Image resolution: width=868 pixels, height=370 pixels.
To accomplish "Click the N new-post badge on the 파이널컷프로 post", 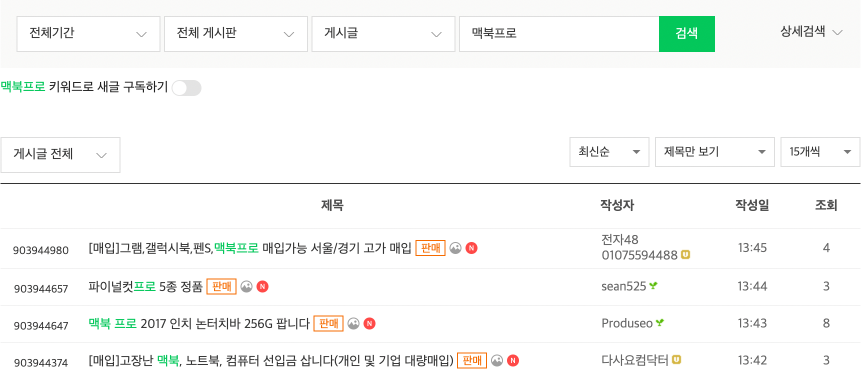I will (x=263, y=286).
